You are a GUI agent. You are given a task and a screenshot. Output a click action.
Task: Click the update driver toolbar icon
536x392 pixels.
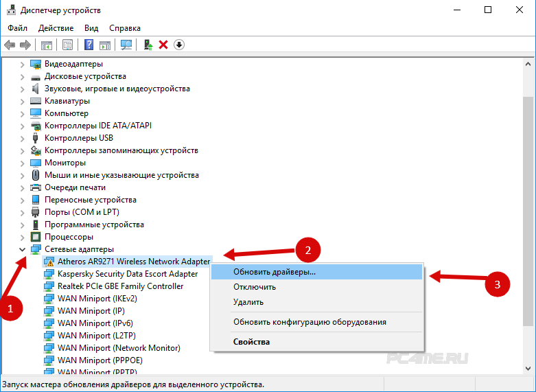[x=148, y=45]
